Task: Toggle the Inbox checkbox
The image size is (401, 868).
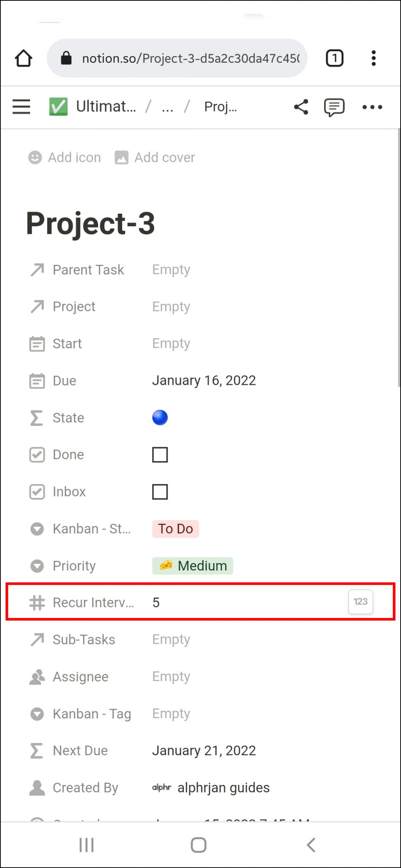Action: click(x=159, y=492)
